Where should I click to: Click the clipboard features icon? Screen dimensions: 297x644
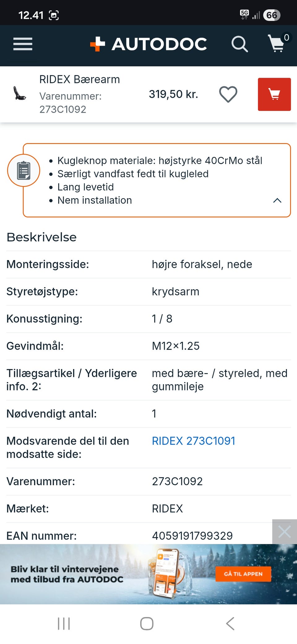coord(24,170)
